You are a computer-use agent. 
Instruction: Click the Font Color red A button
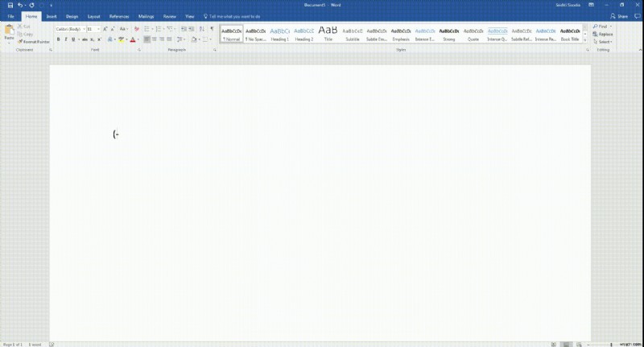point(132,39)
